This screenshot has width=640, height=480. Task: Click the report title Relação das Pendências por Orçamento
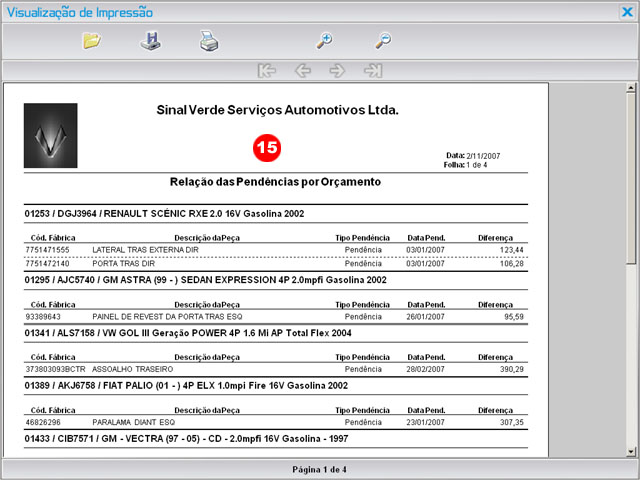[276, 182]
